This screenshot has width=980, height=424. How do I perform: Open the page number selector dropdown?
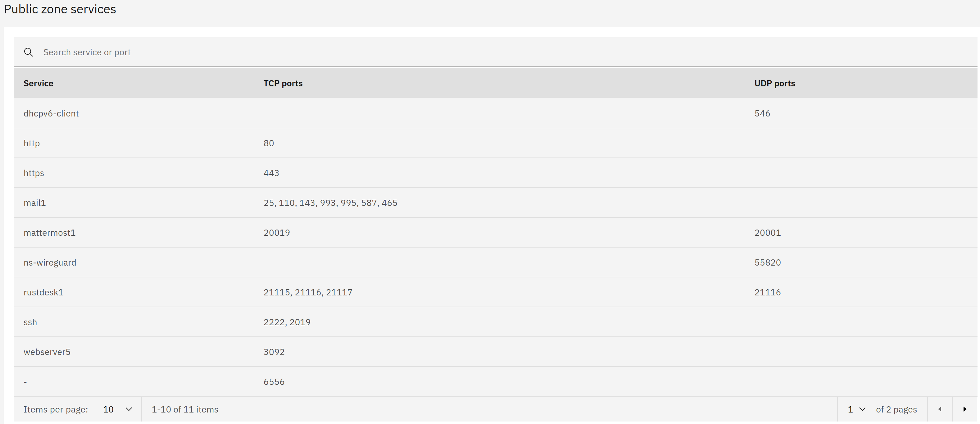(x=856, y=409)
